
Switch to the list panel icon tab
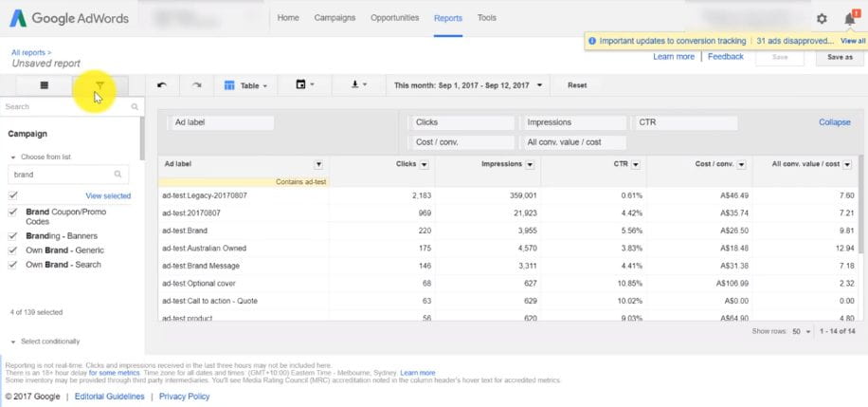coord(45,85)
